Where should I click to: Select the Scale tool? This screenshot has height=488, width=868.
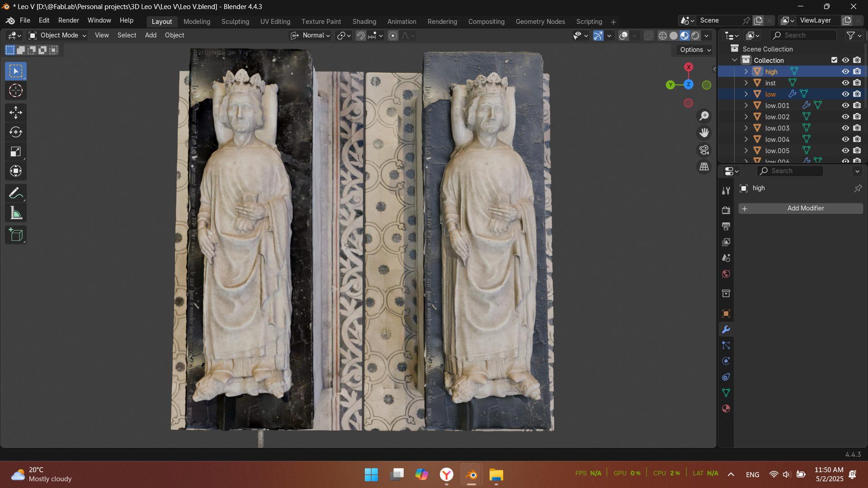pos(16,152)
